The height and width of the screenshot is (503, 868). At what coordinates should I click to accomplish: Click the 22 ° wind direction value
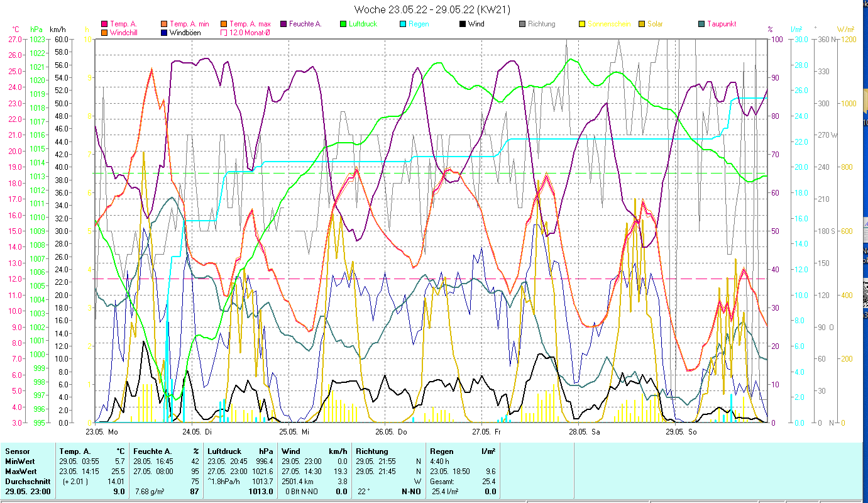click(363, 492)
